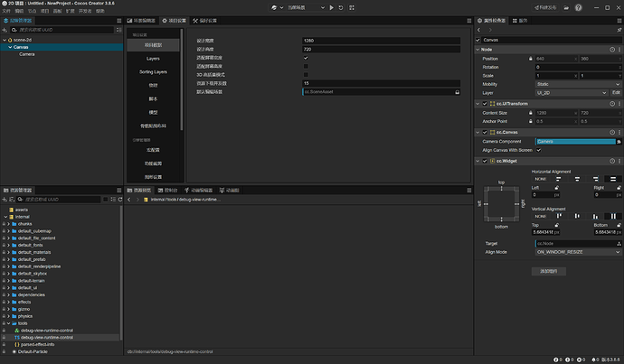Click the project settings sidebar scrollbar
This screenshot has width=624, height=364.
pyautogui.click(x=182, y=79)
